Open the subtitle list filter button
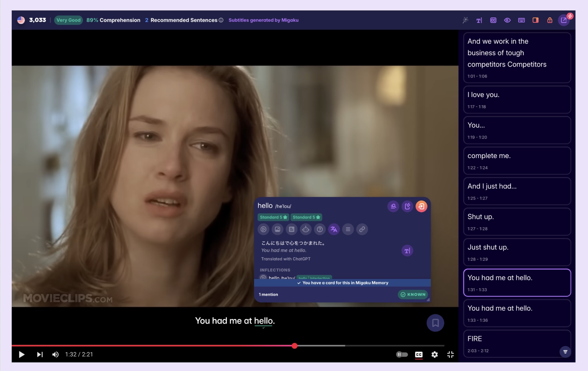Viewport: 588px width, 371px height. click(565, 352)
